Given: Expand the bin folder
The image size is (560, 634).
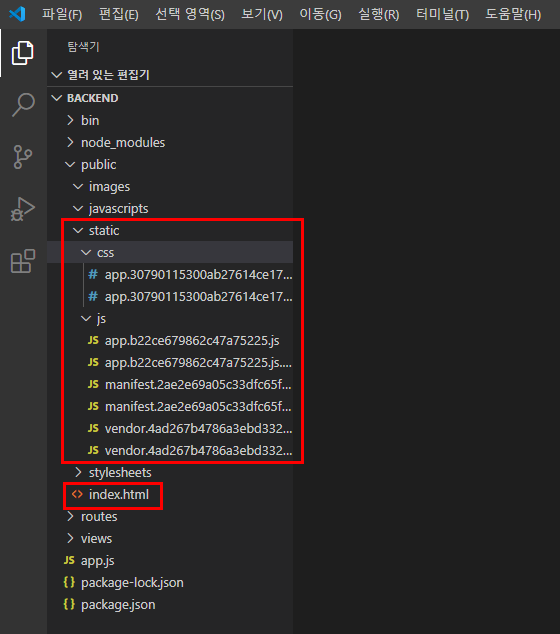Looking at the screenshot, I should 170,120.
